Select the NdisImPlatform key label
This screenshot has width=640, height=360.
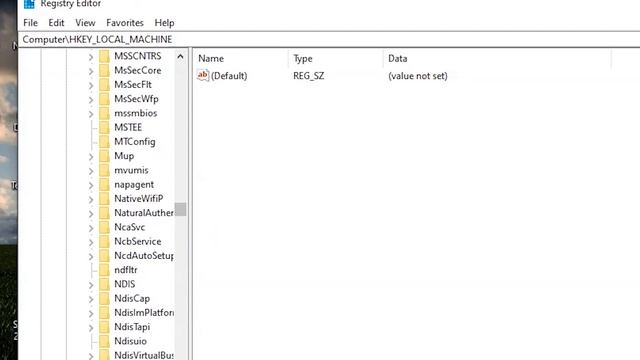click(x=144, y=313)
